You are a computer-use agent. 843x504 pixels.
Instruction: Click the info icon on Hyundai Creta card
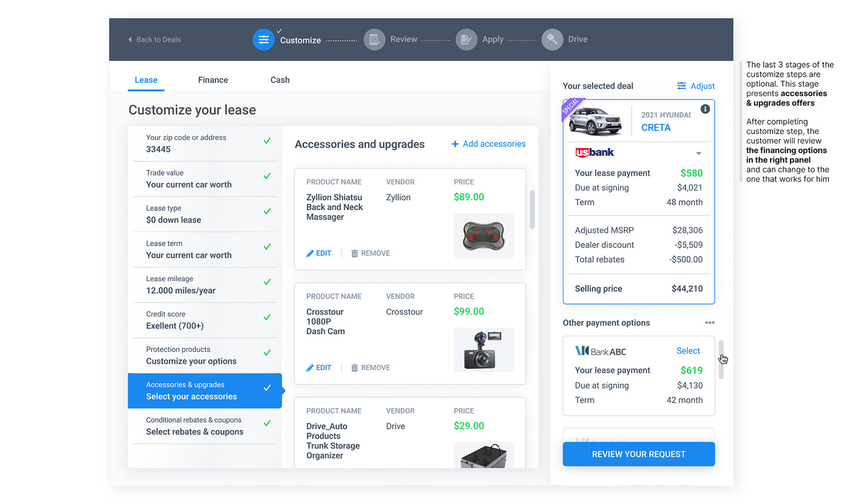[705, 109]
